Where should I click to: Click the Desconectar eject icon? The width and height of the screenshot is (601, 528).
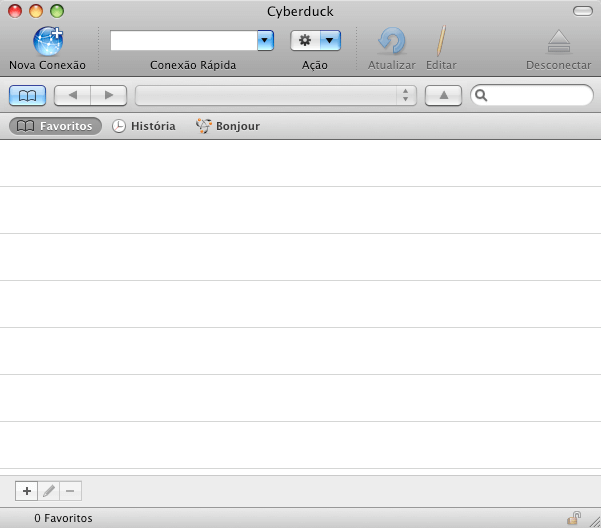[559, 42]
